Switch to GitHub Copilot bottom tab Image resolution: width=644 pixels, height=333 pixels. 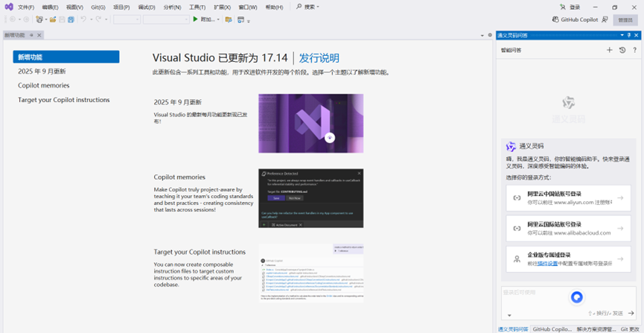(x=552, y=329)
